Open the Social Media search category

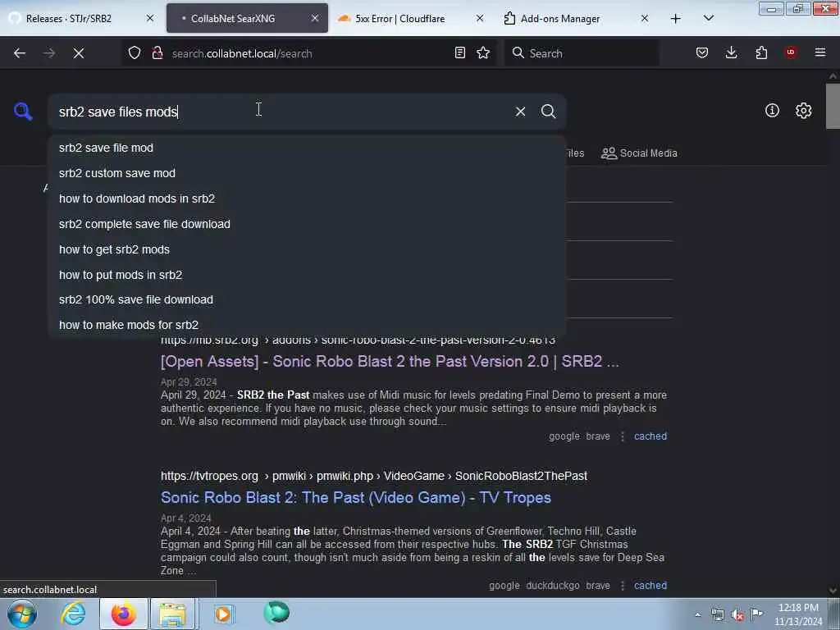639,153
